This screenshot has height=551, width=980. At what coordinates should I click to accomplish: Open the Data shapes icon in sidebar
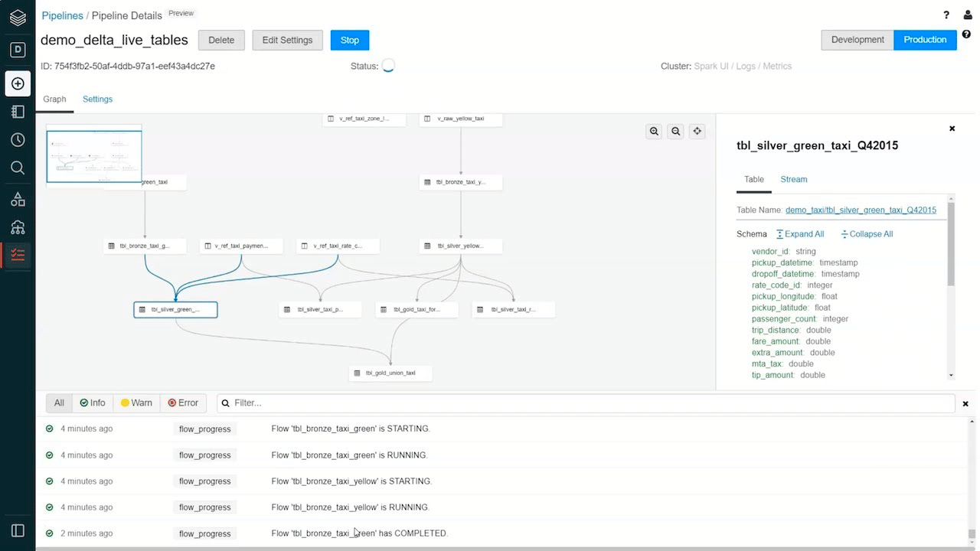click(x=18, y=200)
